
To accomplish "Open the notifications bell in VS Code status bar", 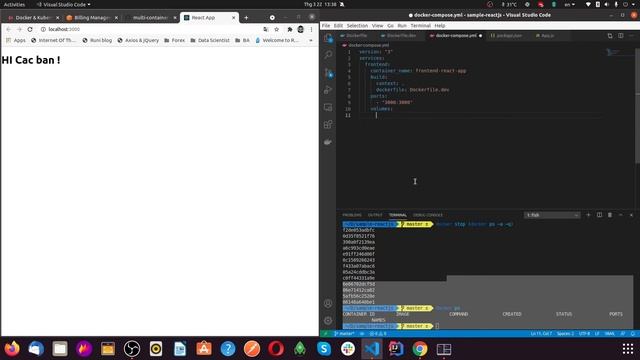I will pyautogui.click(x=633, y=333).
